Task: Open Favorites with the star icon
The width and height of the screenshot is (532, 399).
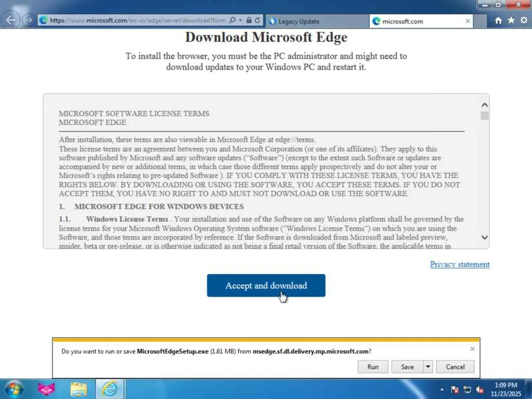Action: (x=511, y=20)
